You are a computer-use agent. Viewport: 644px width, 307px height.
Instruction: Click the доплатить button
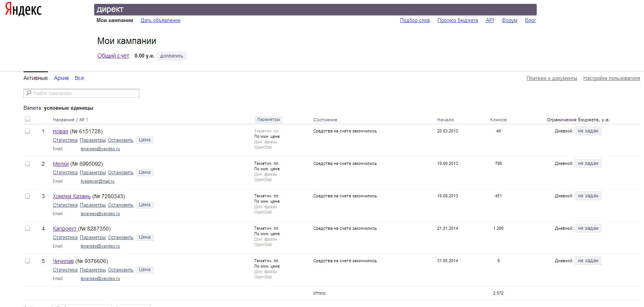click(x=172, y=56)
